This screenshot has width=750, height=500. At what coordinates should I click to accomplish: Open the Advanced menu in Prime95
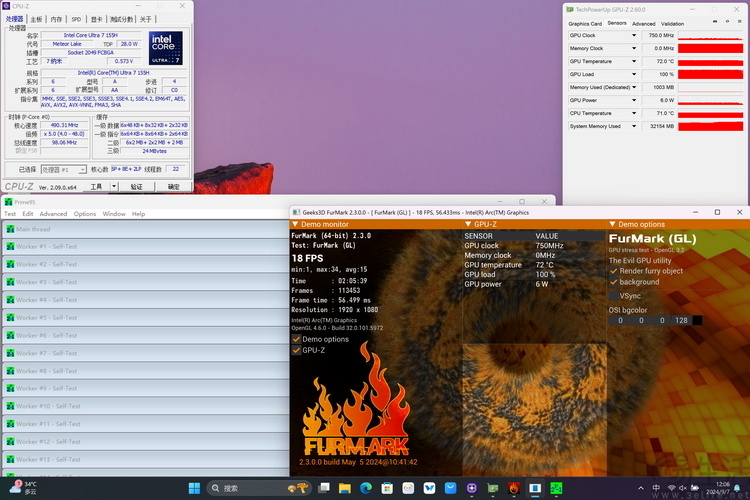(53, 214)
